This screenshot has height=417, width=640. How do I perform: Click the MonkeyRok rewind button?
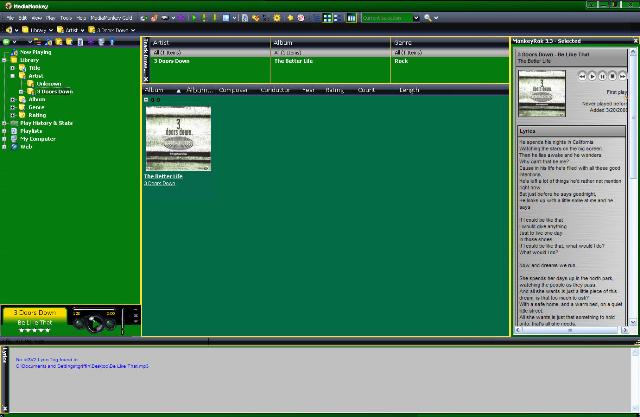click(582, 76)
